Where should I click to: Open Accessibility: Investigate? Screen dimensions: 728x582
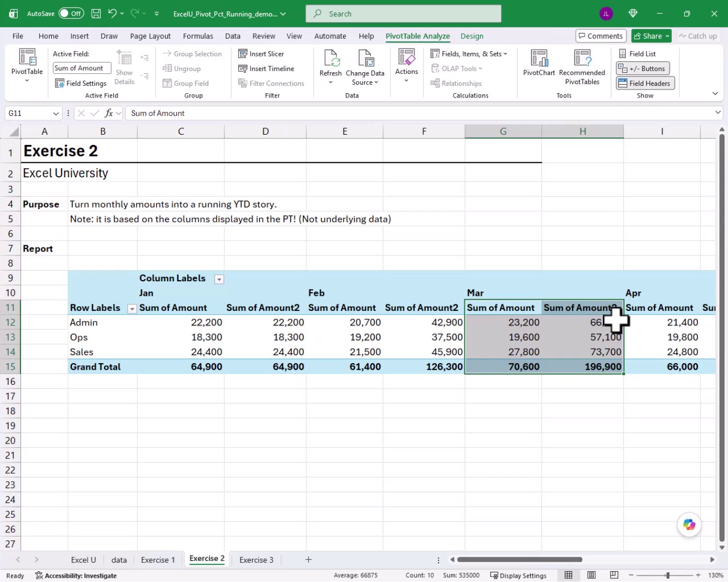(x=76, y=575)
